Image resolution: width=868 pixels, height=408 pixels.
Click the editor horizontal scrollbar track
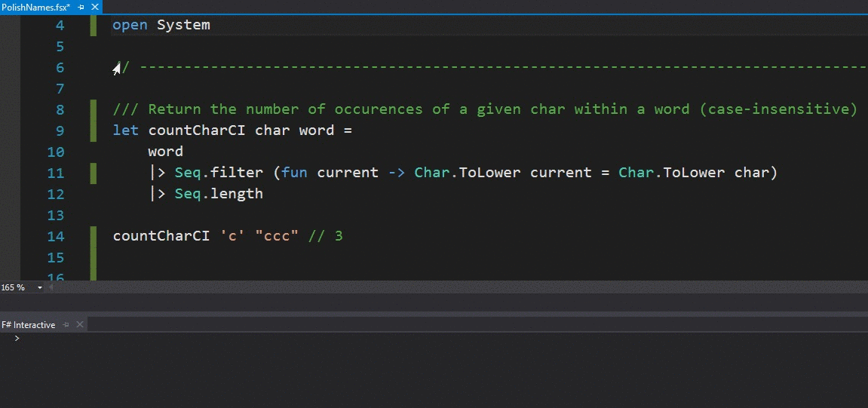pos(452,287)
